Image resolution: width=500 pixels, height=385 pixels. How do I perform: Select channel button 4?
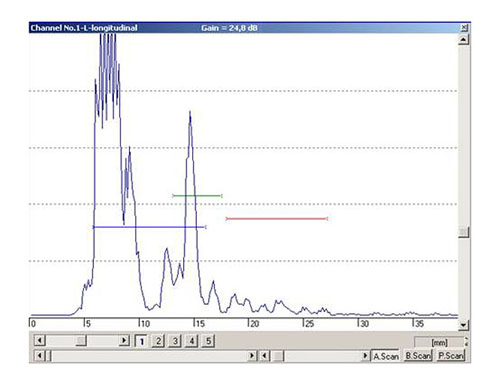pos(192,341)
